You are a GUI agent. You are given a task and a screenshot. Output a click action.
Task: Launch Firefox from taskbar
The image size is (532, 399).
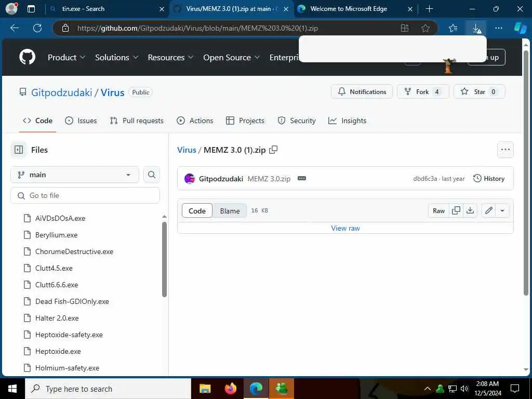point(231,389)
